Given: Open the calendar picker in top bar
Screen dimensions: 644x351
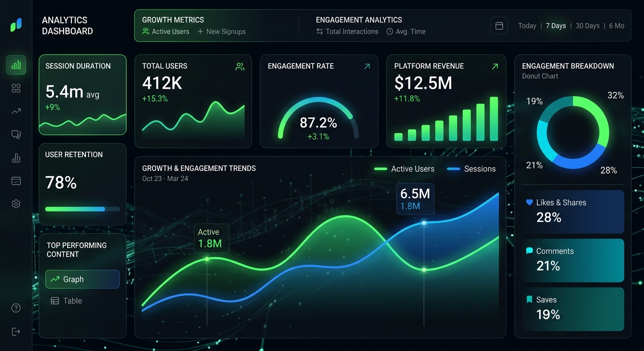Looking at the screenshot, I should pos(499,26).
